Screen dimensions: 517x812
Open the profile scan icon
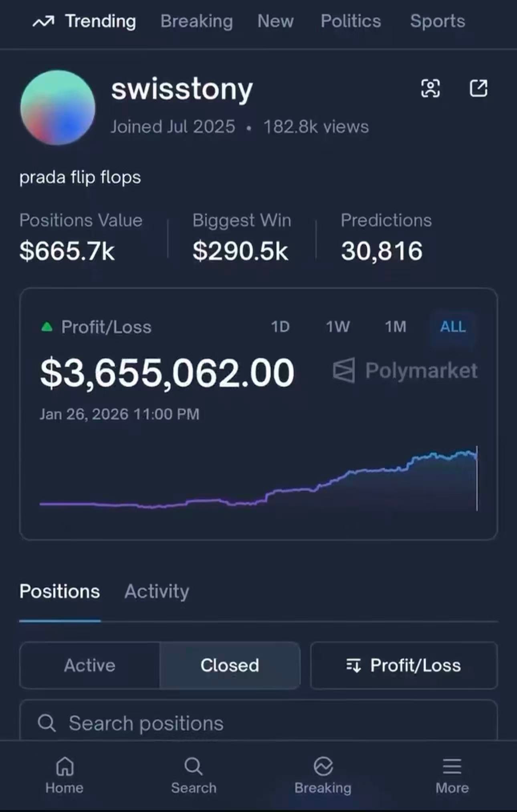pyautogui.click(x=430, y=88)
